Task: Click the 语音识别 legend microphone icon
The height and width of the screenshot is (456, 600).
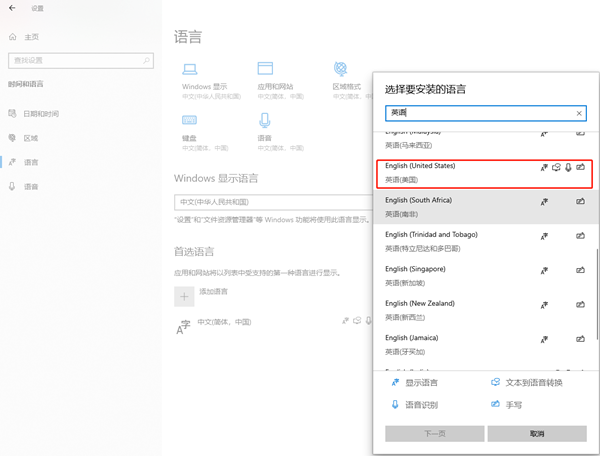Action: (395, 404)
